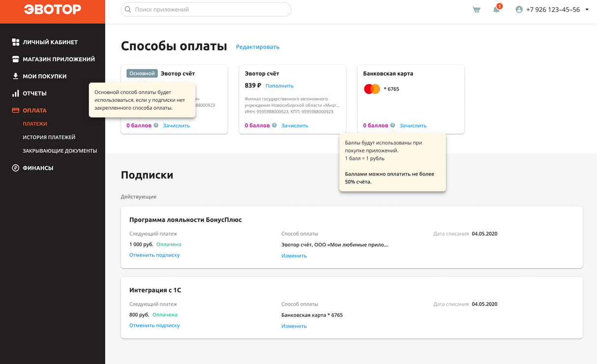Open the shopping cart
Viewport: 597px width, 364px height.
[477, 9]
